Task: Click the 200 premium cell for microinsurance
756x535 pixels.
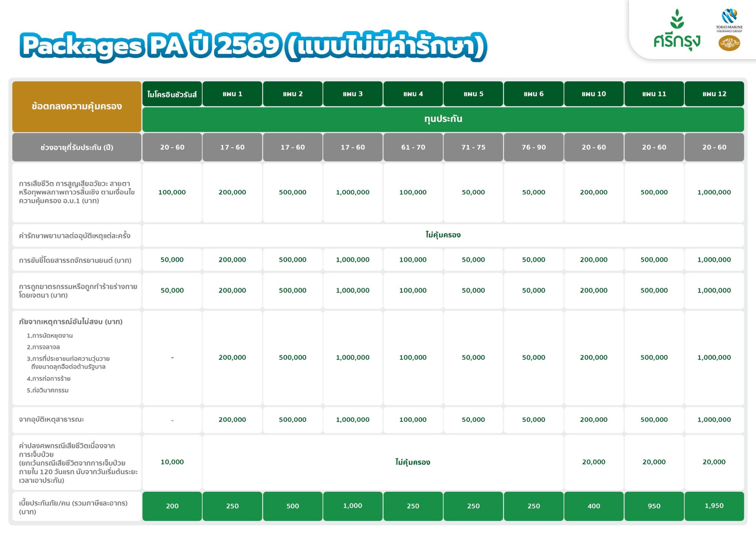Action: click(172, 506)
